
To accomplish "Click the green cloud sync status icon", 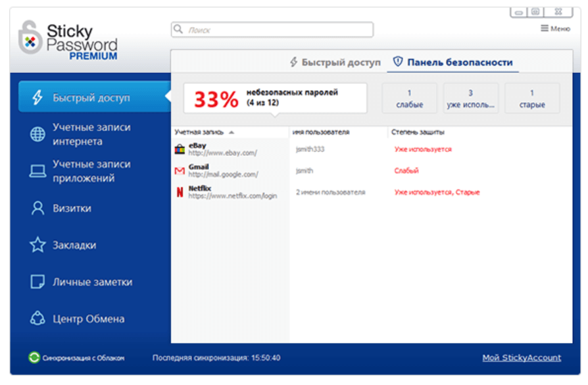I will tap(34, 357).
